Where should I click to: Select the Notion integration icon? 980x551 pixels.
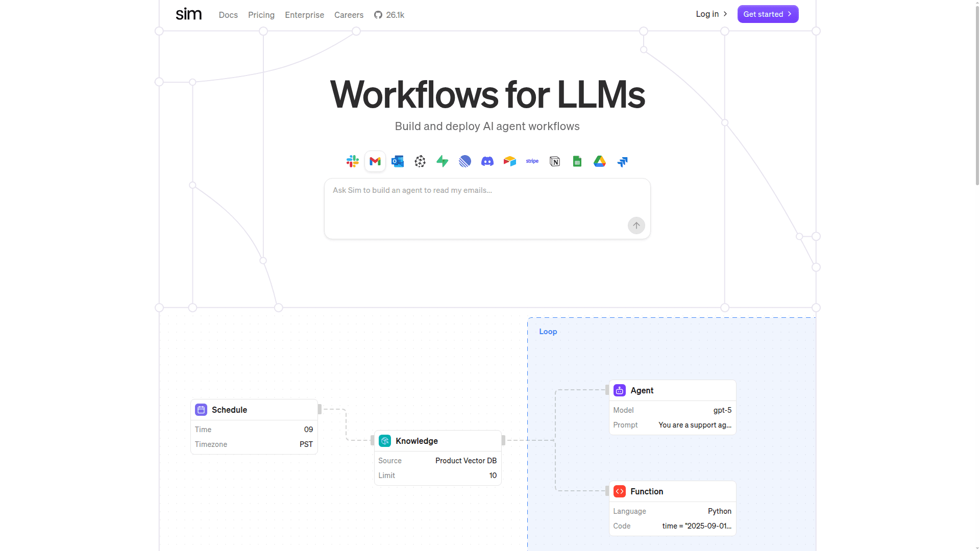pos(555,162)
